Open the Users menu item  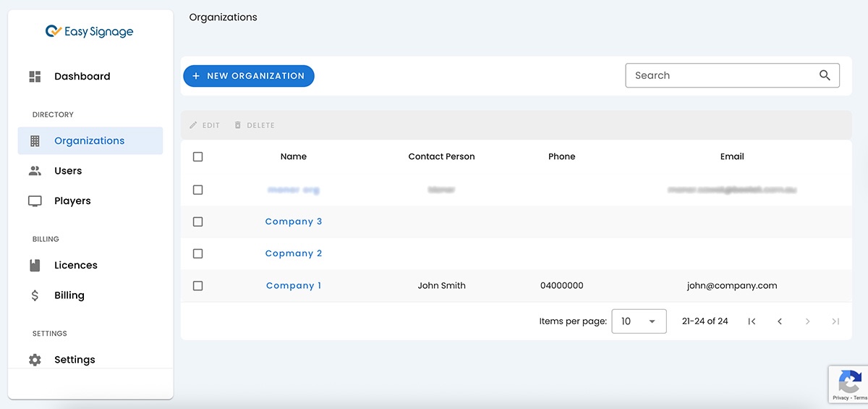tap(68, 171)
